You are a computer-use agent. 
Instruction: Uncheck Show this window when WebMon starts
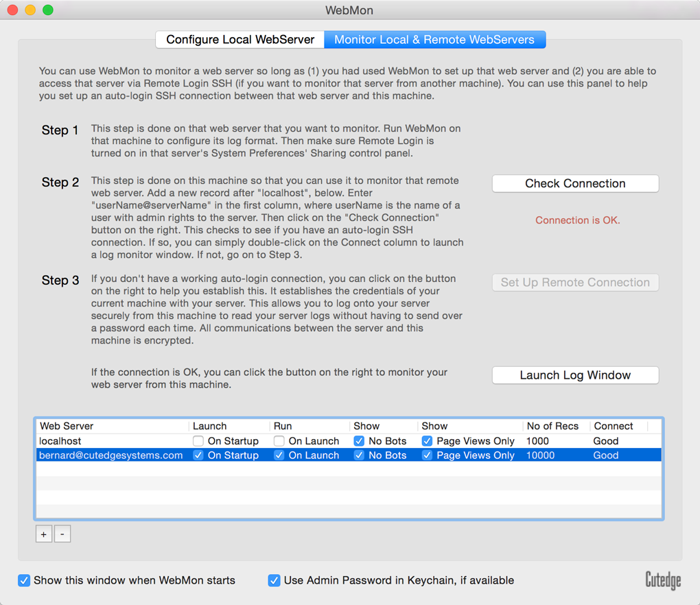[24, 580]
